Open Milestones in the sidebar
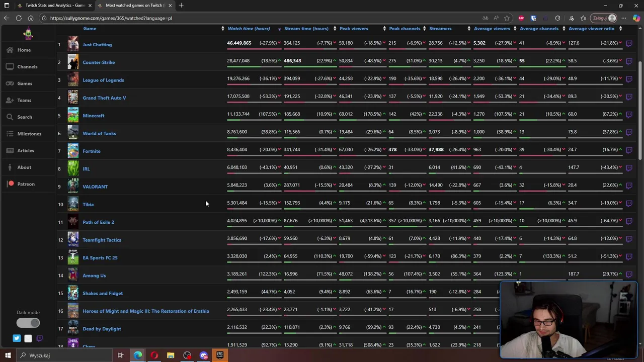644x362 pixels. [x=29, y=134]
